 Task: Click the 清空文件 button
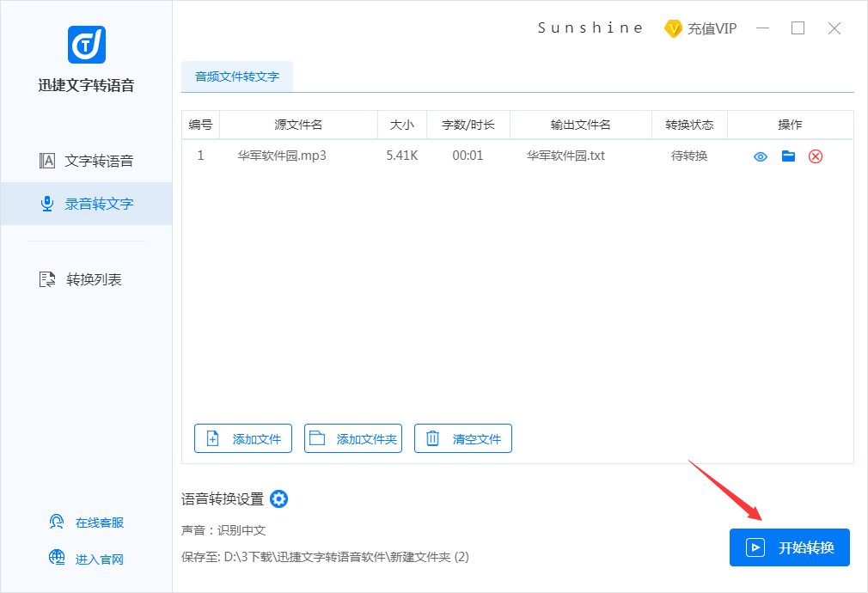(463, 438)
